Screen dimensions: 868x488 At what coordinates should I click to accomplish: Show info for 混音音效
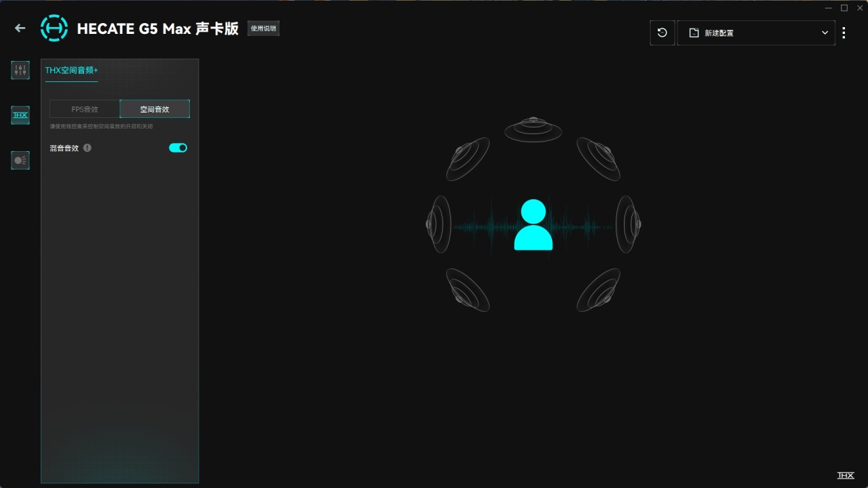[87, 148]
